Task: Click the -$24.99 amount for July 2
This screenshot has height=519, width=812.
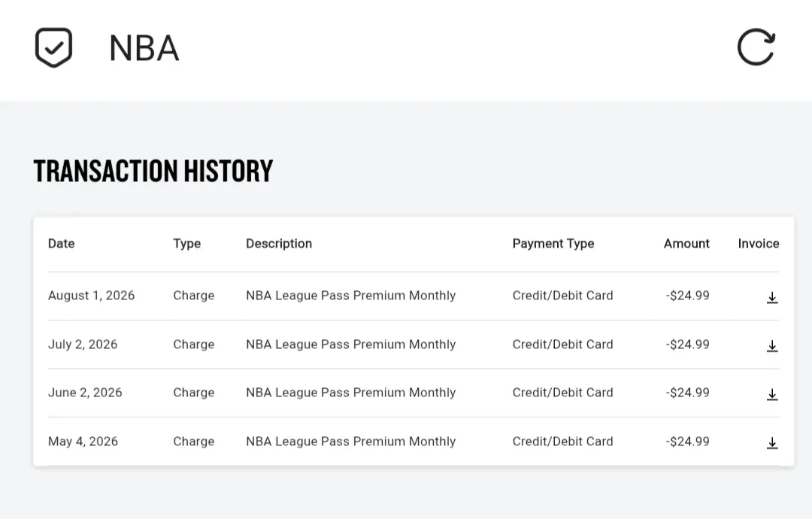Action: [x=688, y=344]
